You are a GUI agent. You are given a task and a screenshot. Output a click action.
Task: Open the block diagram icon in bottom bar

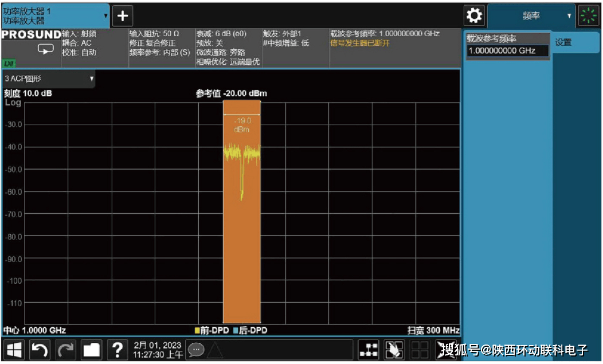[x=368, y=350]
